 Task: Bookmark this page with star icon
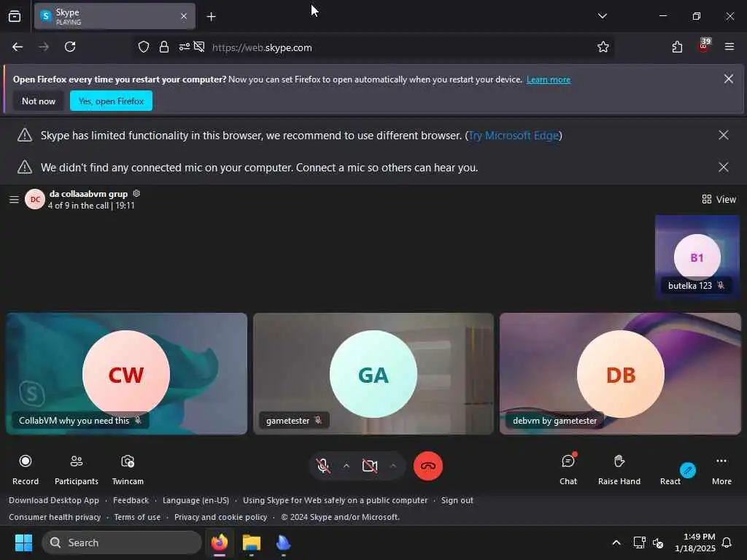pos(603,47)
